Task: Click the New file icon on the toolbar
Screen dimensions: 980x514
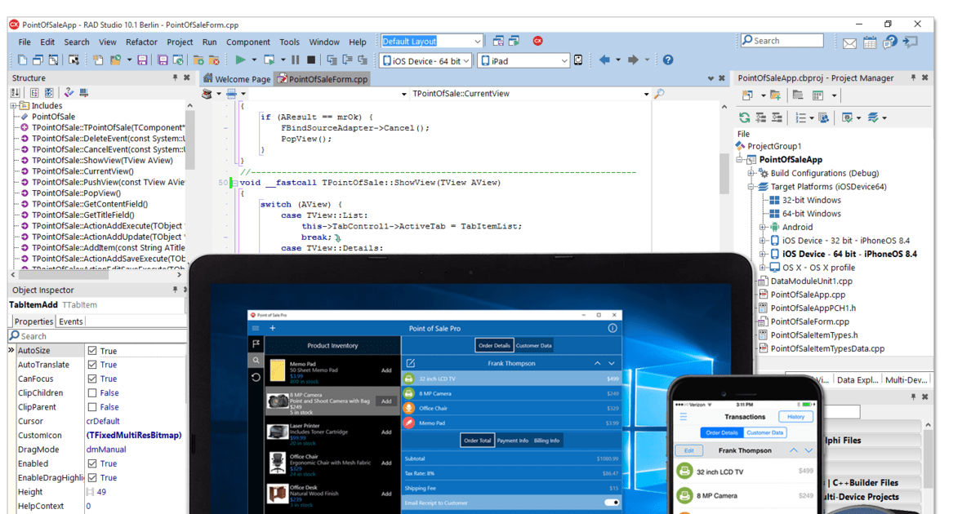Action: [x=22, y=59]
